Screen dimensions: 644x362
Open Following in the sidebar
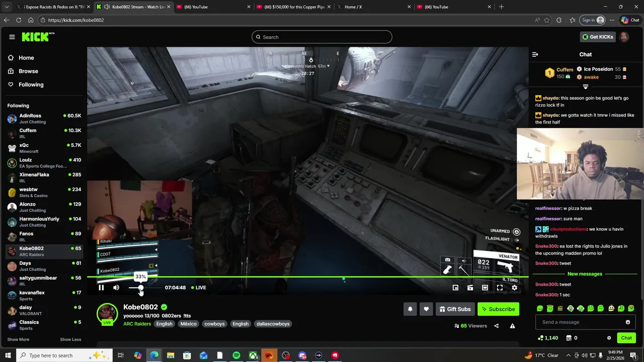[25, 84]
